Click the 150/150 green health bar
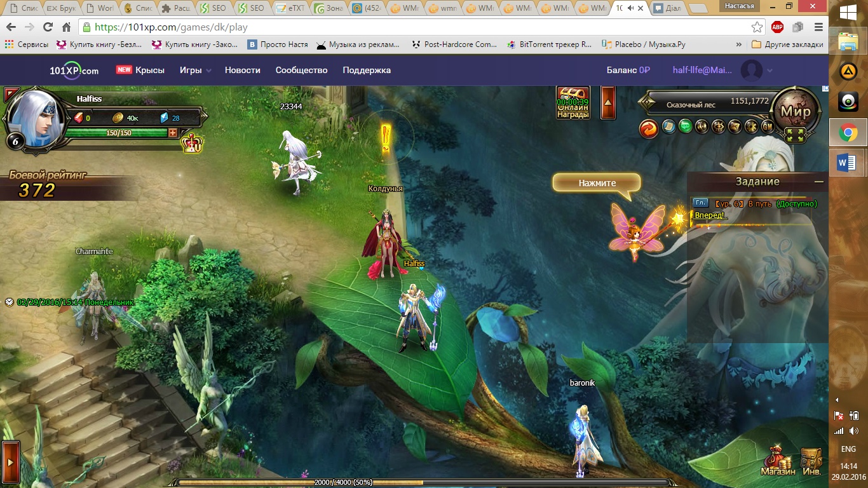 tap(118, 133)
